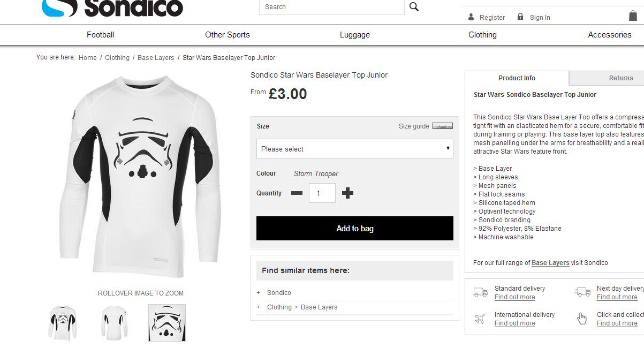Open the size 'Please select' dropdown
Viewport: 644px width, 356px height.
tap(354, 149)
